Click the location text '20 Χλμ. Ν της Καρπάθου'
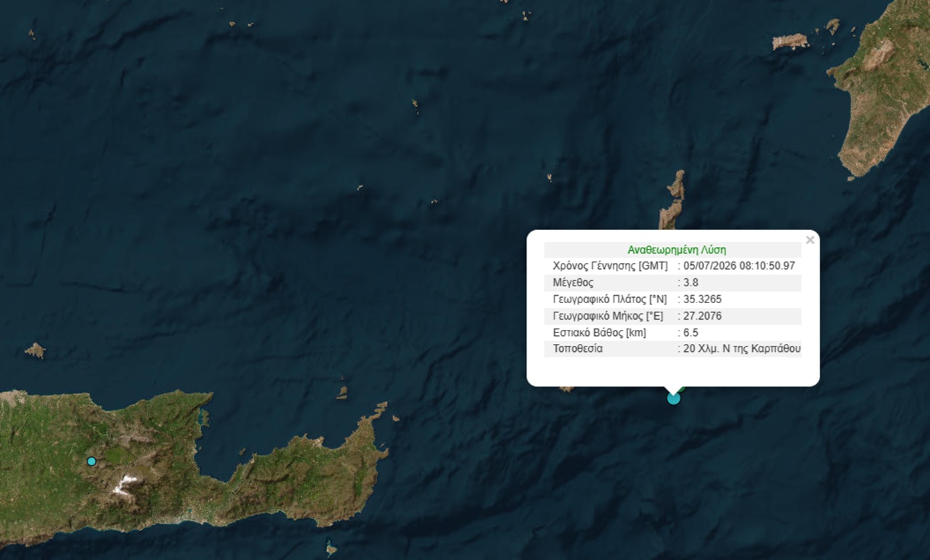Screen dimensions: 930x560 pyautogui.click(x=742, y=349)
